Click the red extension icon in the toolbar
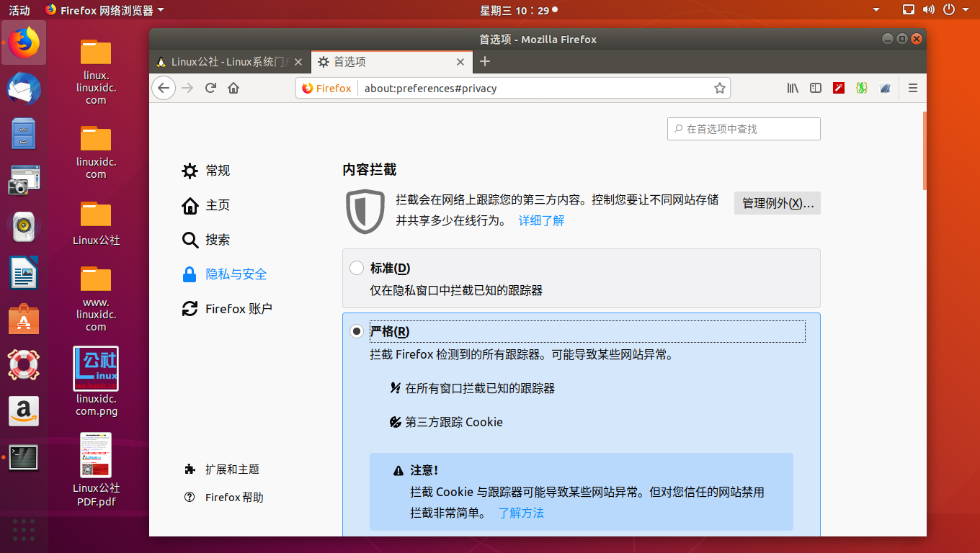Image resolution: width=980 pixels, height=553 pixels. (x=839, y=88)
